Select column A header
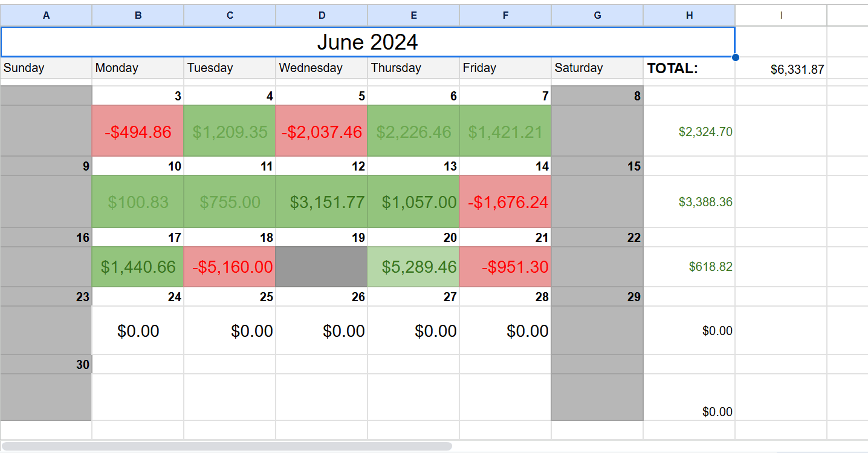Image resolution: width=868 pixels, height=453 pixels. tap(46, 16)
